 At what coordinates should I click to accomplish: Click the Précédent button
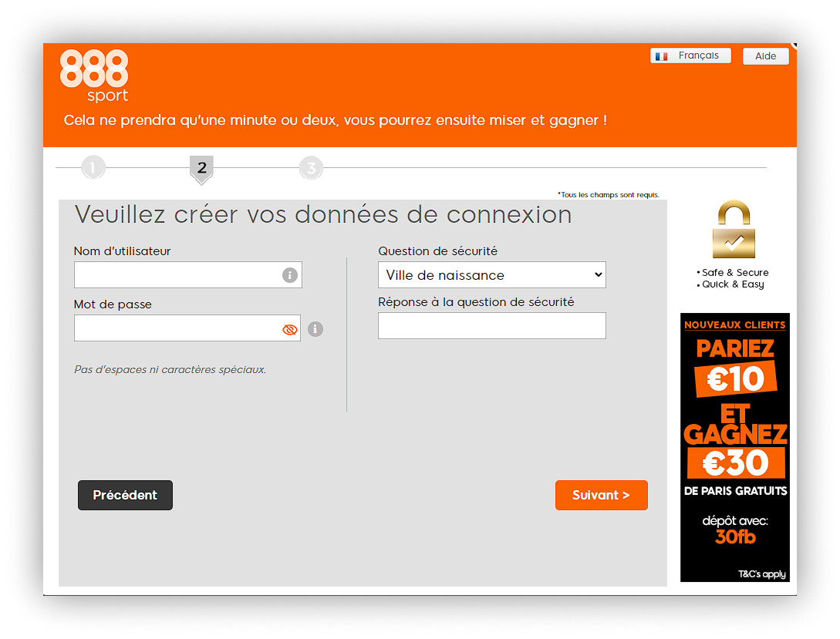coord(124,495)
